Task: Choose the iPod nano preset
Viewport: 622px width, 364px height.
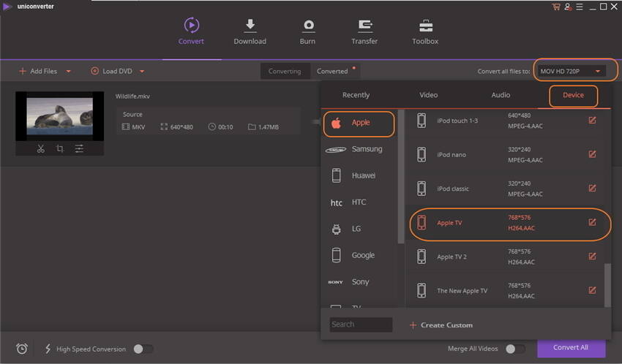Action: pyautogui.click(x=506, y=154)
